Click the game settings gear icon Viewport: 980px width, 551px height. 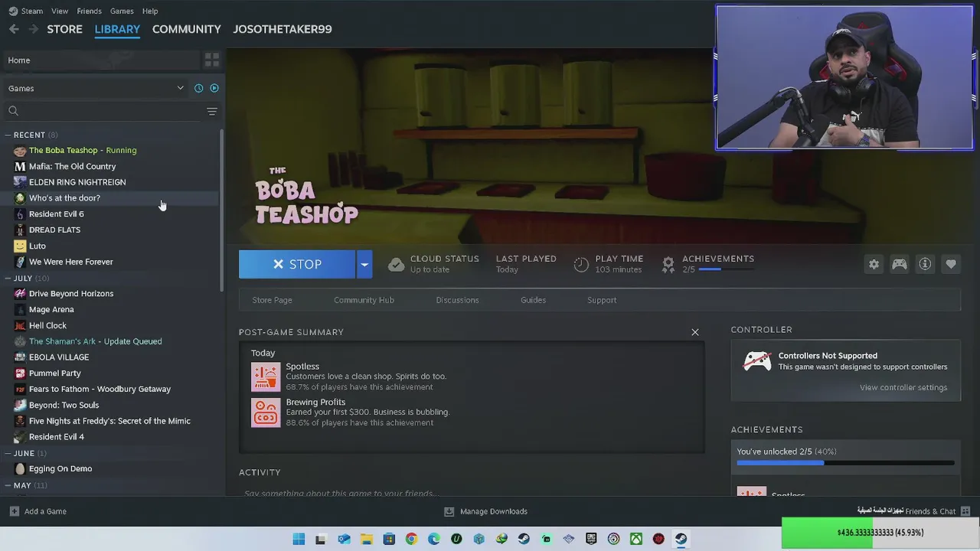click(874, 264)
